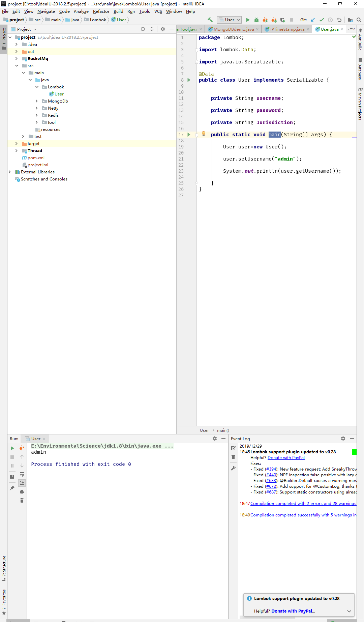Toggle soft-wrap in the Run console
364x622 pixels.
pos(22,474)
